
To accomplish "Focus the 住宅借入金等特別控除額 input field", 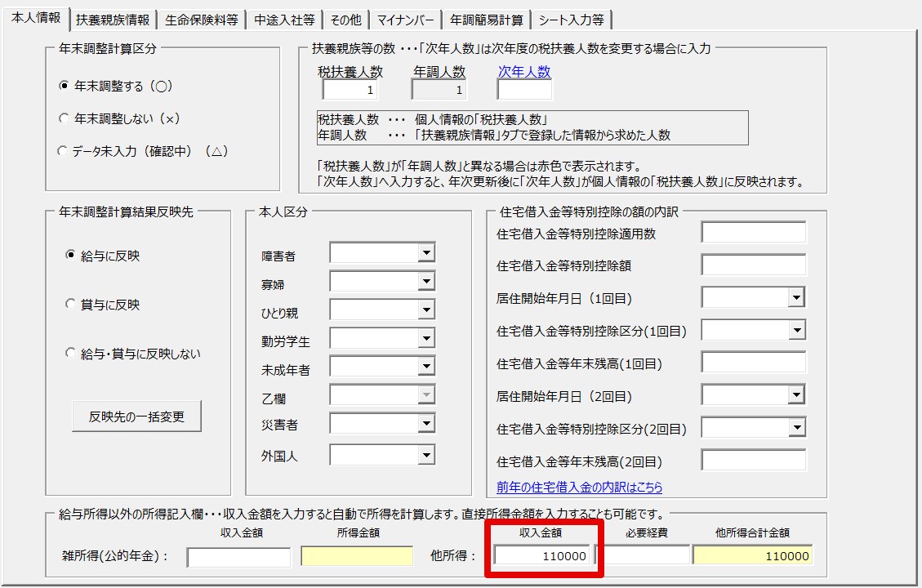I will point(753,265).
